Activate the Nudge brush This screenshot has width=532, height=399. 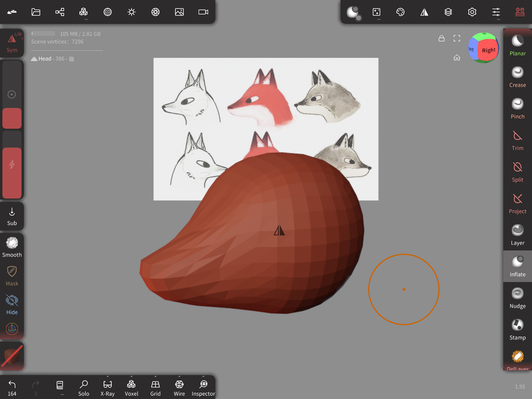[518, 298]
